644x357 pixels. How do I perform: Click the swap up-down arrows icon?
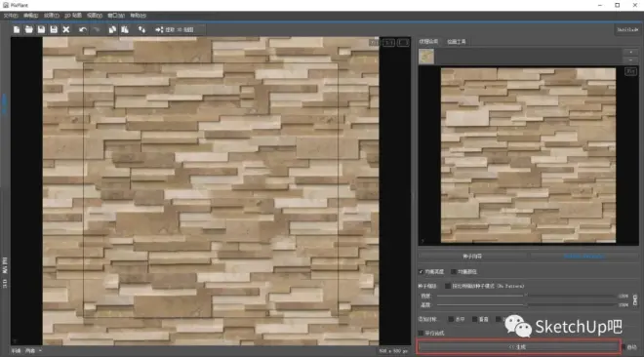(141, 29)
